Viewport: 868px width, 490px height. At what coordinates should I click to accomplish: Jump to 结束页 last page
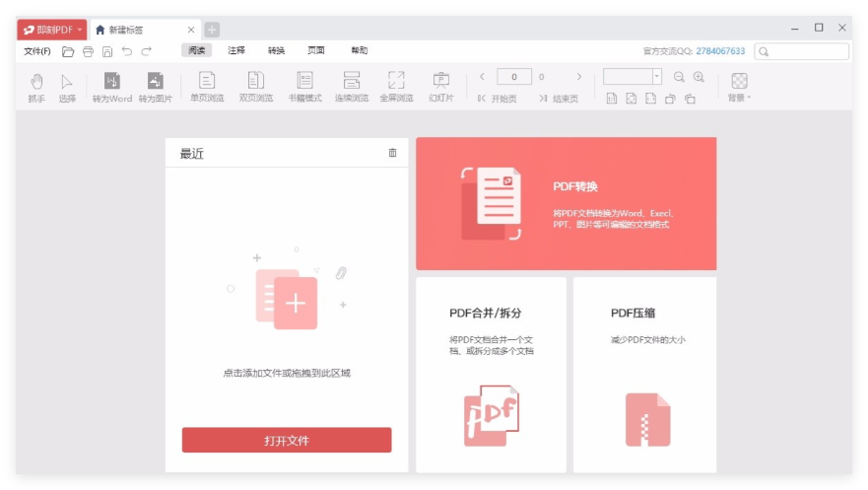[559, 99]
